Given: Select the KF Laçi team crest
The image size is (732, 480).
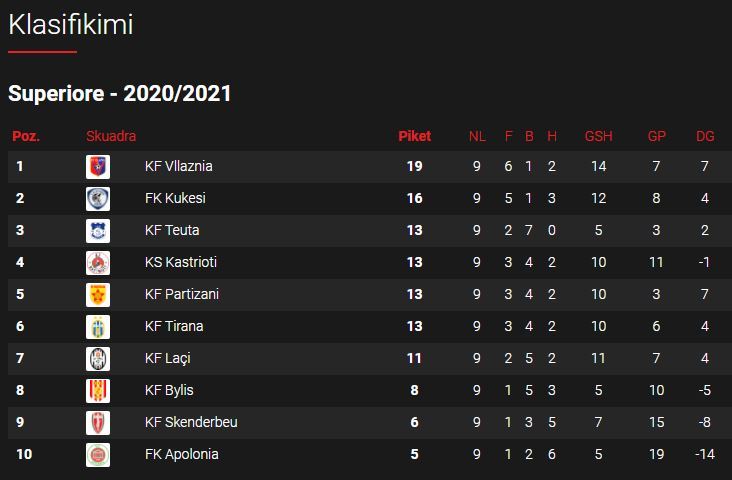Looking at the screenshot, I should point(98,359).
